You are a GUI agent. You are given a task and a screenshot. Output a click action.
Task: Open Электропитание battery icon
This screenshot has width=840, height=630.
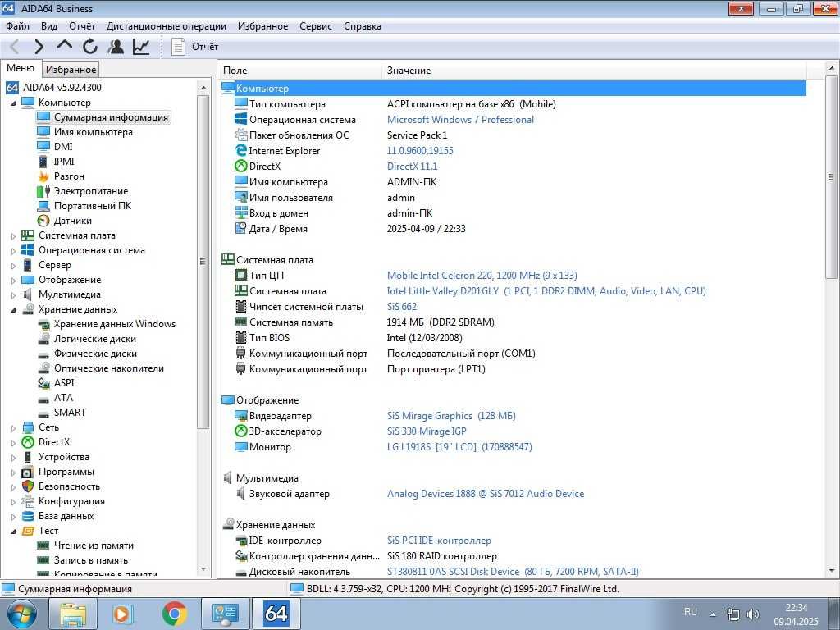[x=43, y=190]
